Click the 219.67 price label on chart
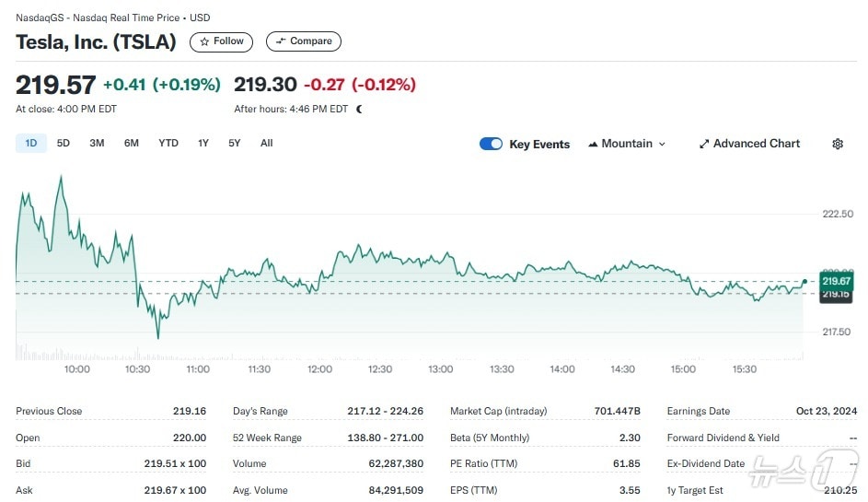This screenshot has height=502, width=868. [x=836, y=281]
